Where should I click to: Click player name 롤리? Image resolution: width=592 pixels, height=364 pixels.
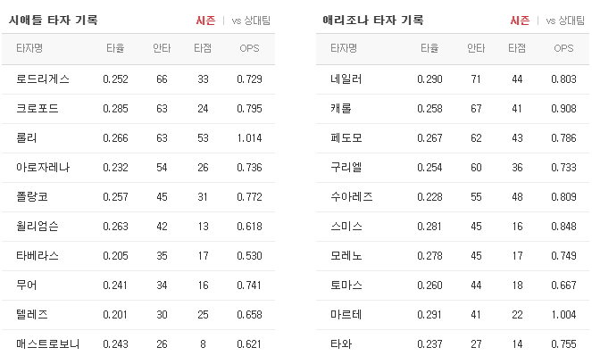point(27,138)
